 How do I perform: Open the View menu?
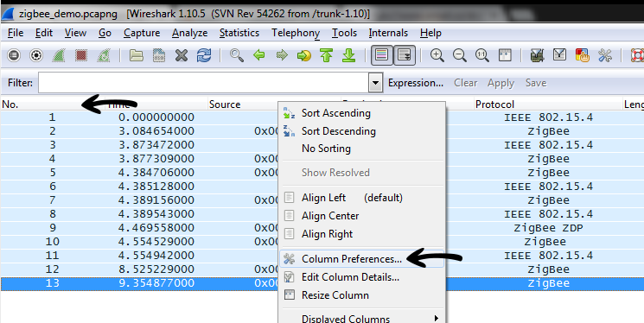point(75,33)
